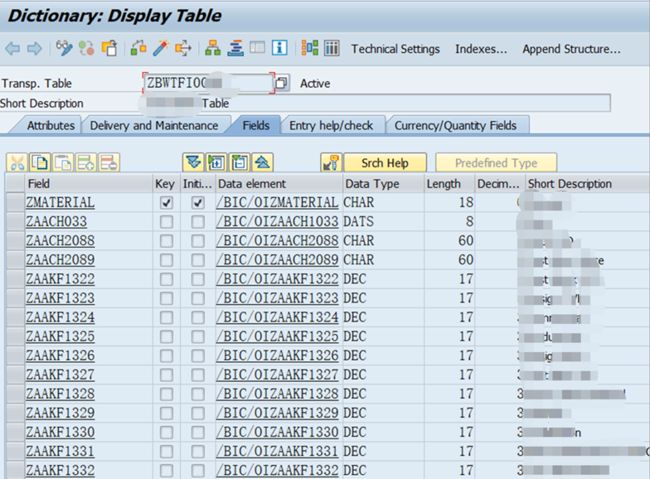Toggle Initial checkbox for ZAAKF1330
Image resolution: width=650 pixels, height=479 pixels.
[198, 433]
